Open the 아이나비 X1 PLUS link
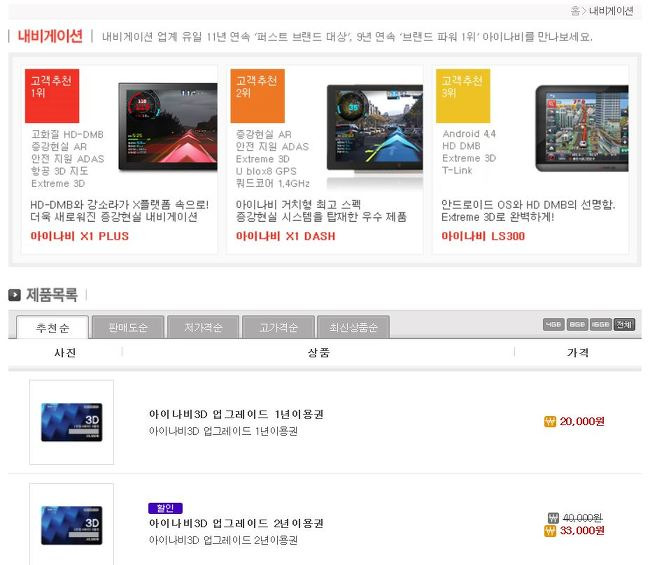650x565 pixels. point(80,236)
